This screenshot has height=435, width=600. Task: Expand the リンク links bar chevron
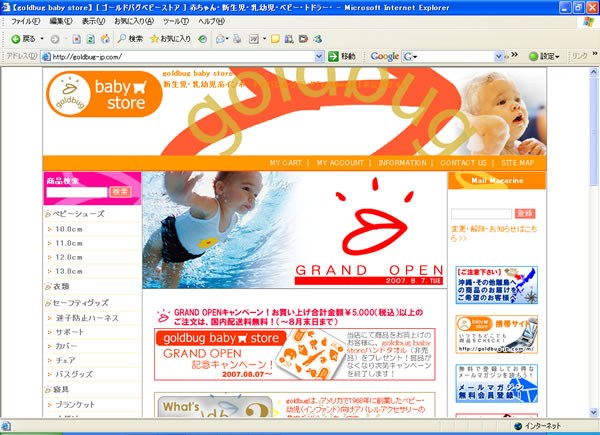595,54
